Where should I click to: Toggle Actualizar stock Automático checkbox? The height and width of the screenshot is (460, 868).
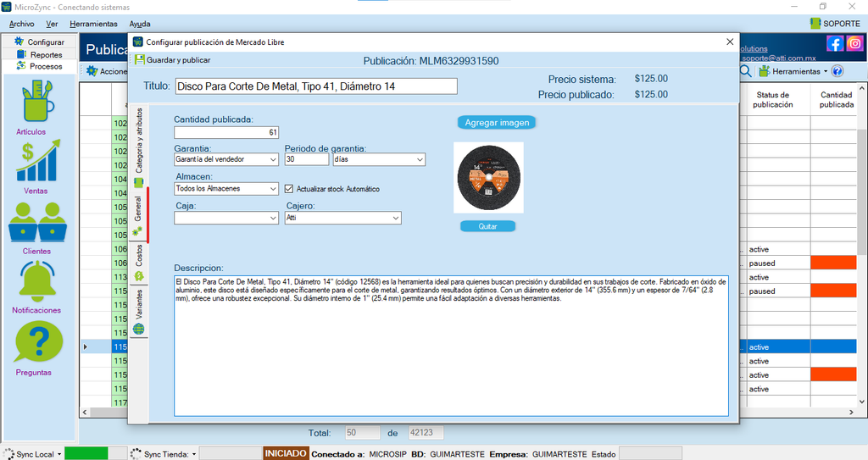(x=288, y=189)
